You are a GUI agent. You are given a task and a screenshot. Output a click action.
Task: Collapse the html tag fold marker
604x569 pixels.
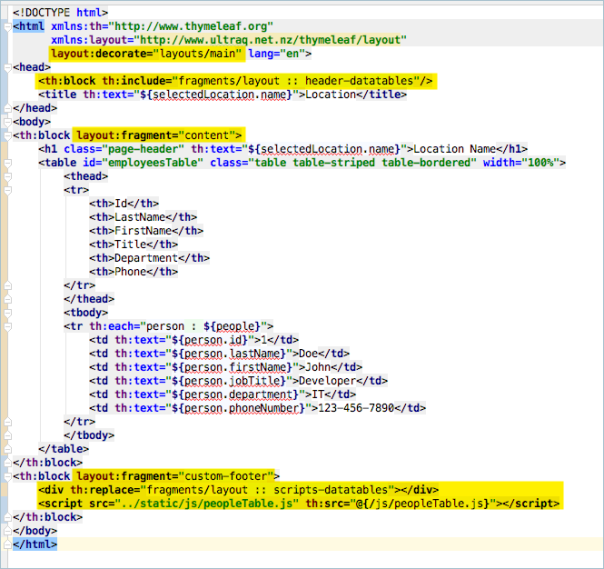click(x=8, y=27)
